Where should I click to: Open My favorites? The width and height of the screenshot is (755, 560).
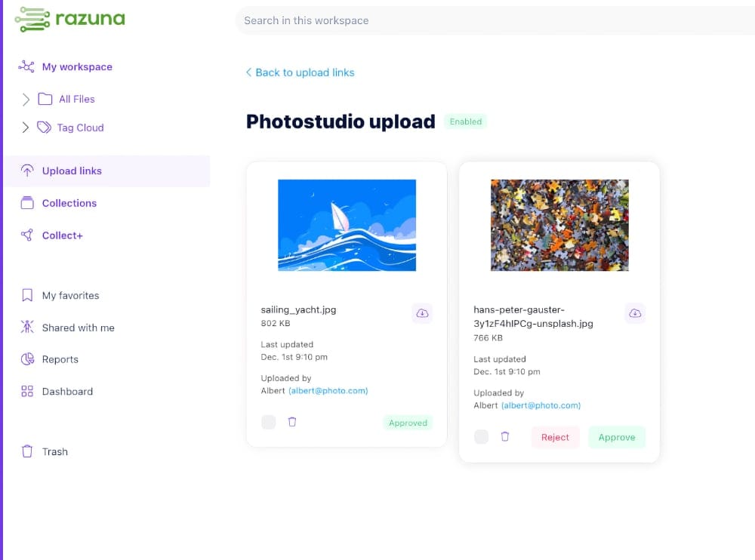click(70, 295)
